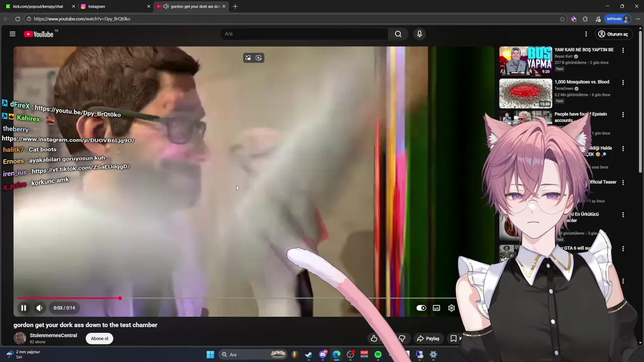Open options for the GTA 6 video
Viewport: 644px width, 362px height.
coord(623,249)
